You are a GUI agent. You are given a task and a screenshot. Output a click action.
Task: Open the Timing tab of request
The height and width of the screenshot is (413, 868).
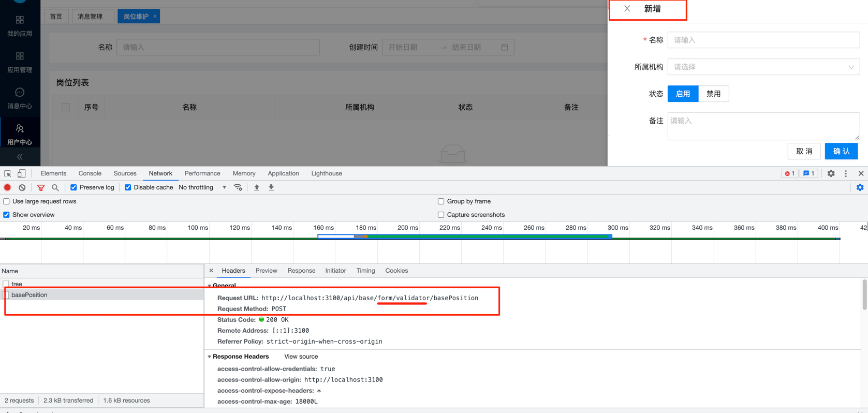click(365, 271)
